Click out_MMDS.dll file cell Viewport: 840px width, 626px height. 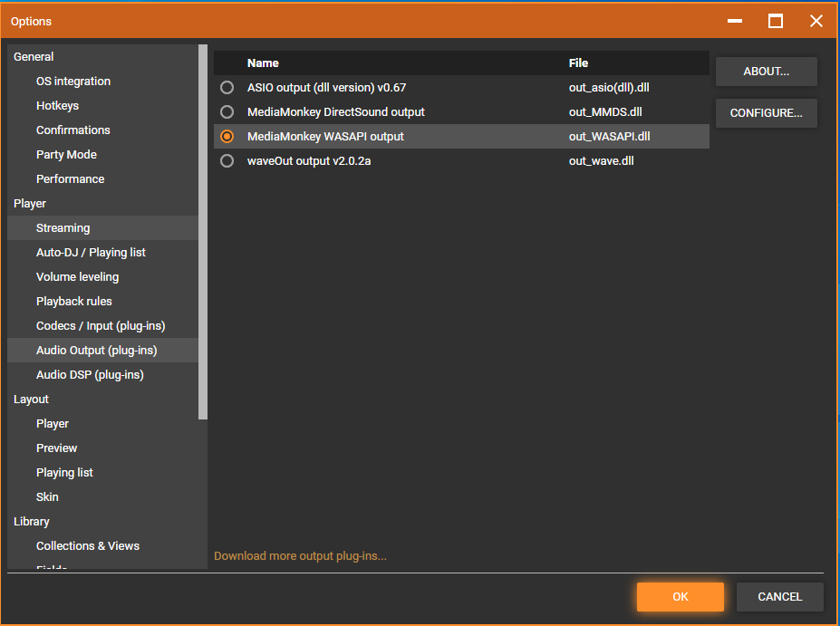click(605, 112)
